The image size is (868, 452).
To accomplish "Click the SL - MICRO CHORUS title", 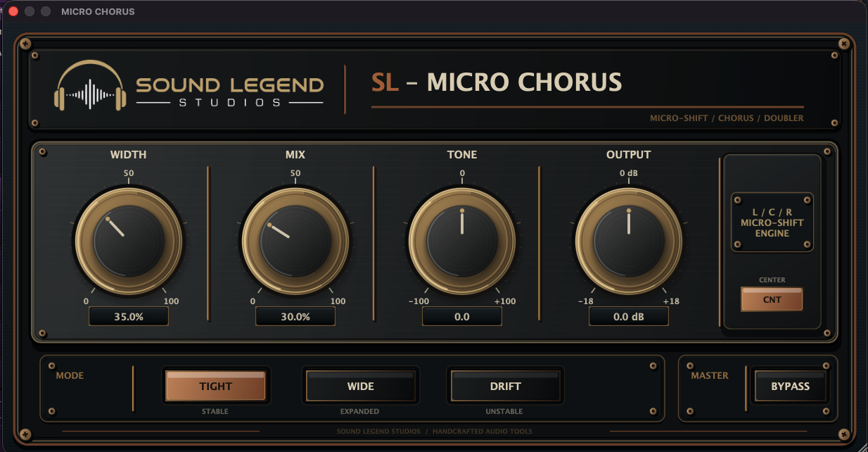I will (x=497, y=82).
